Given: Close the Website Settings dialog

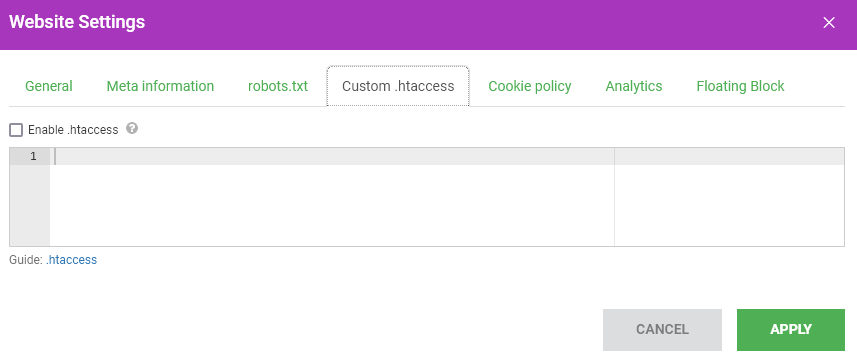Looking at the screenshot, I should tap(829, 22).
